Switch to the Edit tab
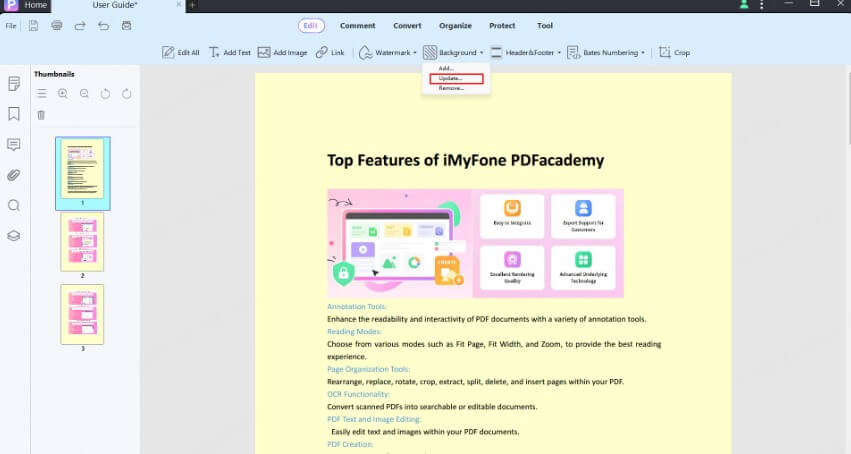Screen dimensions: 851x454 [x=311, y=25]
